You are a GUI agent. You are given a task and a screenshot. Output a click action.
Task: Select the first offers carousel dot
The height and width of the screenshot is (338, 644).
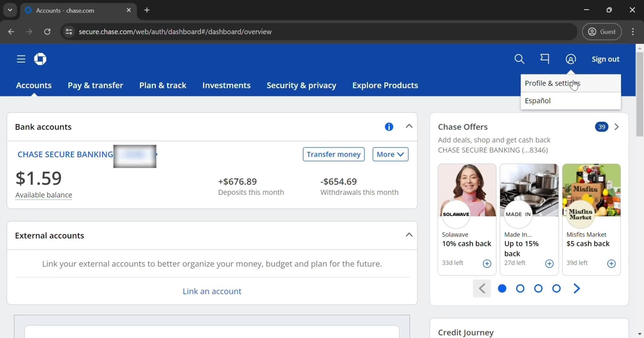click(x=502, y=288)
